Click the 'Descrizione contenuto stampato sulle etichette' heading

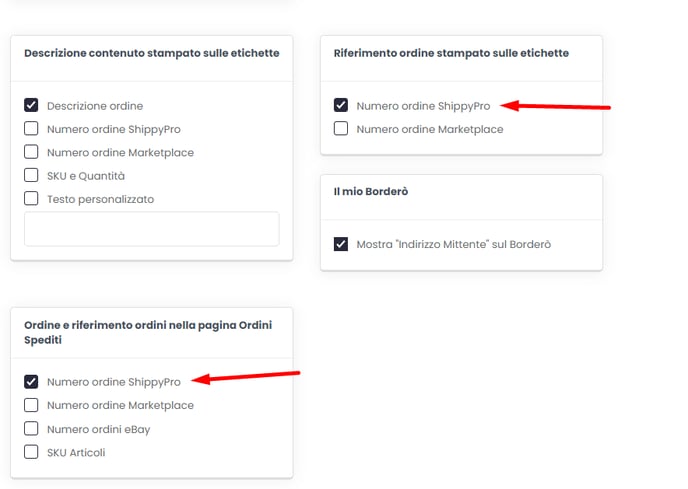152,53
